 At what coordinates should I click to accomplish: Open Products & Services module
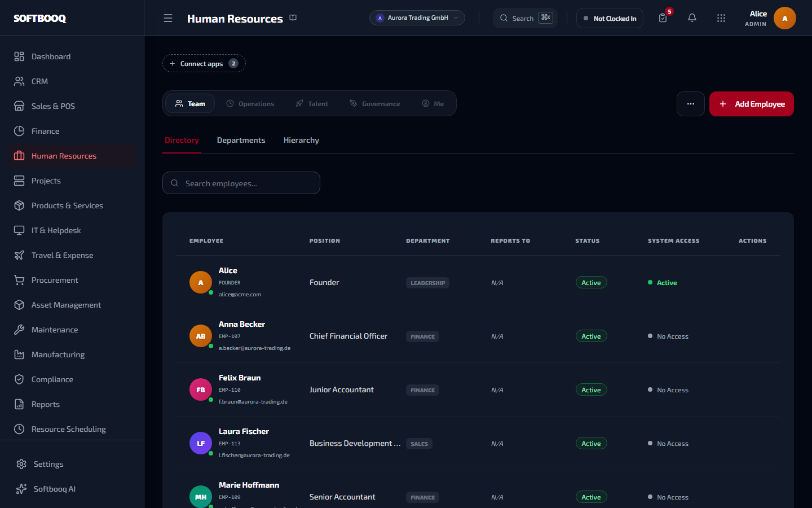click(x=72, y=205)
